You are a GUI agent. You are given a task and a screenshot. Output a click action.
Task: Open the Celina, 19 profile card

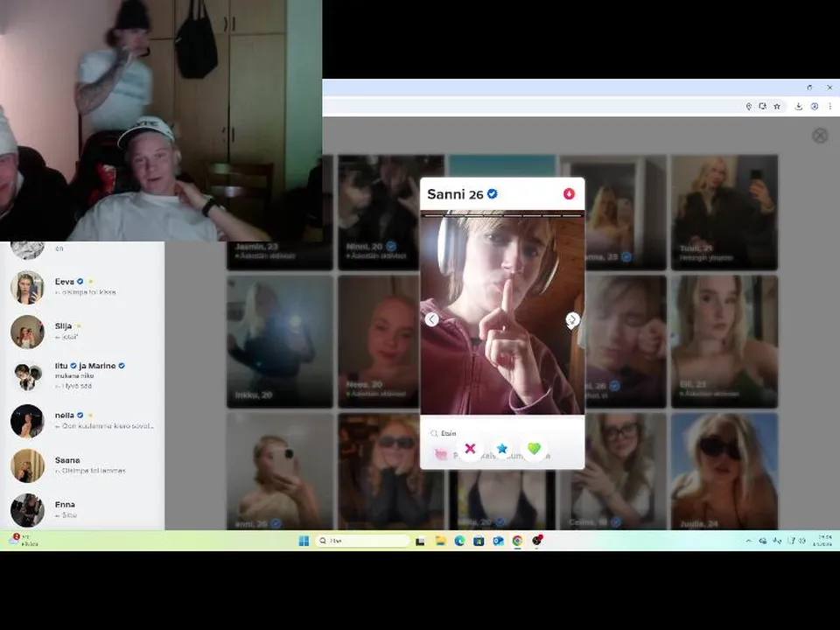(x=613, y=471)
